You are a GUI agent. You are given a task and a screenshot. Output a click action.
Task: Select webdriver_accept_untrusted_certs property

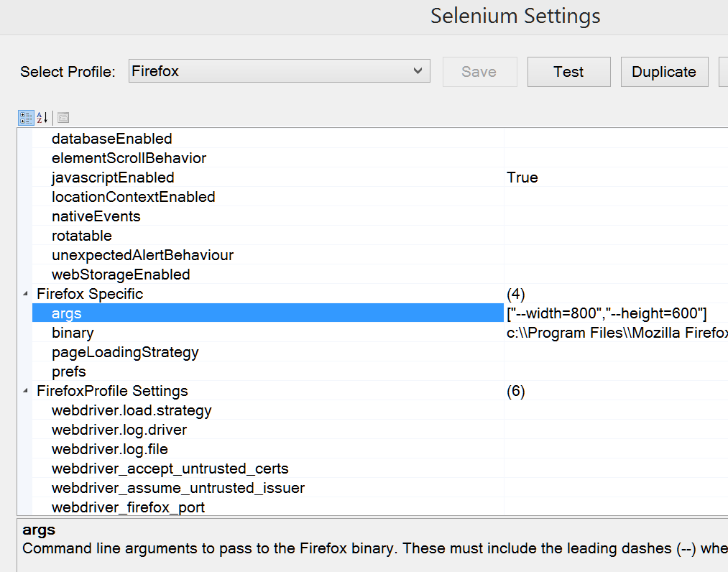pyautogui.click(x=170, y=469)
